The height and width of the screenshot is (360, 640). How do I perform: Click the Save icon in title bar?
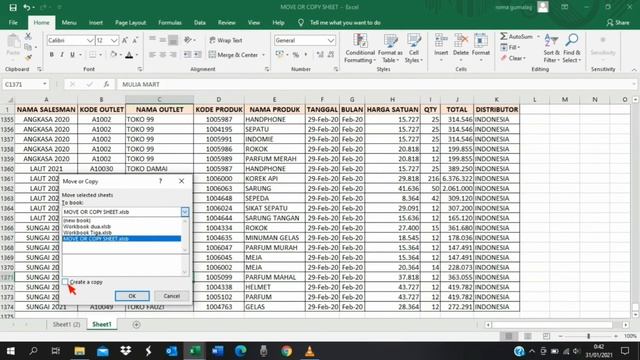coord(13,7)
